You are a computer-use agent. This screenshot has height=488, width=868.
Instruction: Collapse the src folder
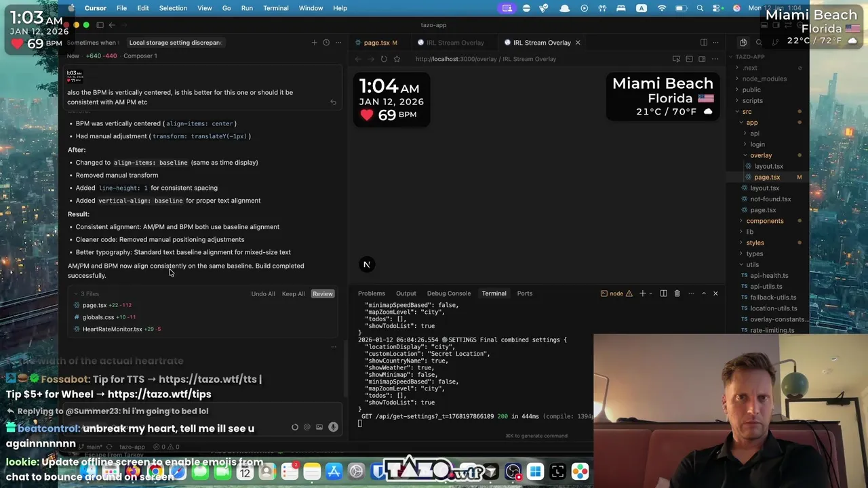(747, 111)
